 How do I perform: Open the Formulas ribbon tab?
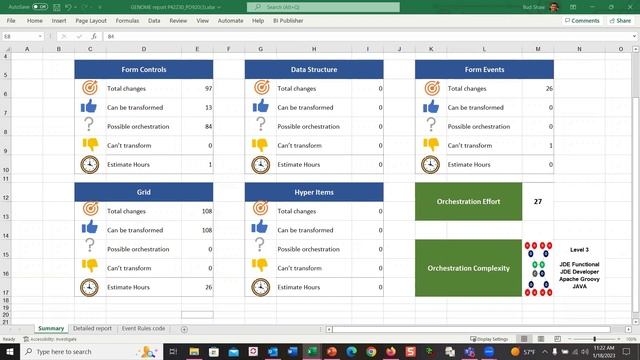(x=127, y=20)
